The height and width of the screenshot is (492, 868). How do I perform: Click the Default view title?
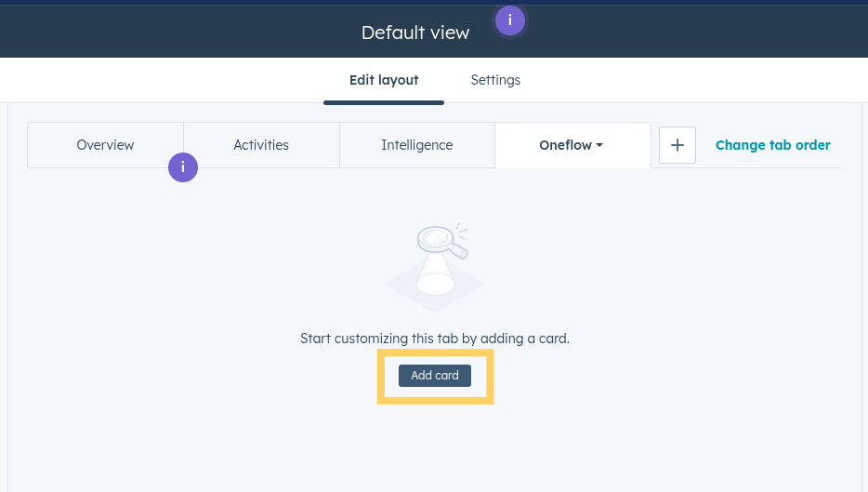tap(415, 33)
